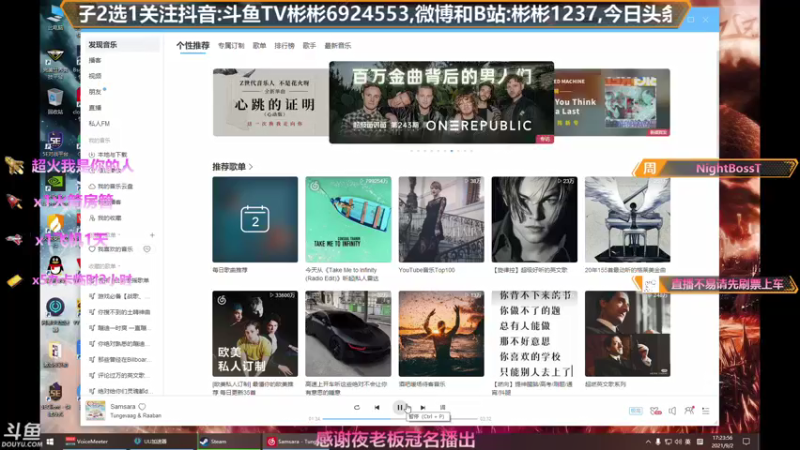Start heartbeat mode icon beside 我喜欢的音乐
800x450 pixels.
147,249
